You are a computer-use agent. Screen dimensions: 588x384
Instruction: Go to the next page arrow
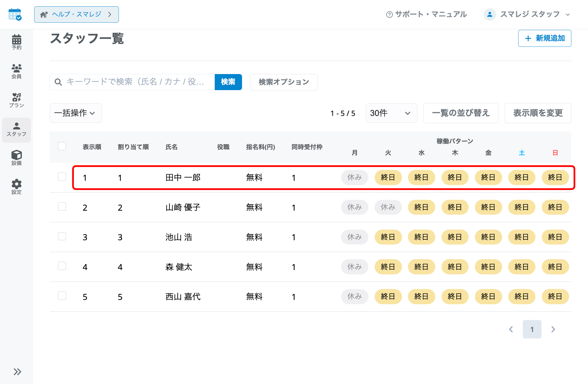click(553, 329)
